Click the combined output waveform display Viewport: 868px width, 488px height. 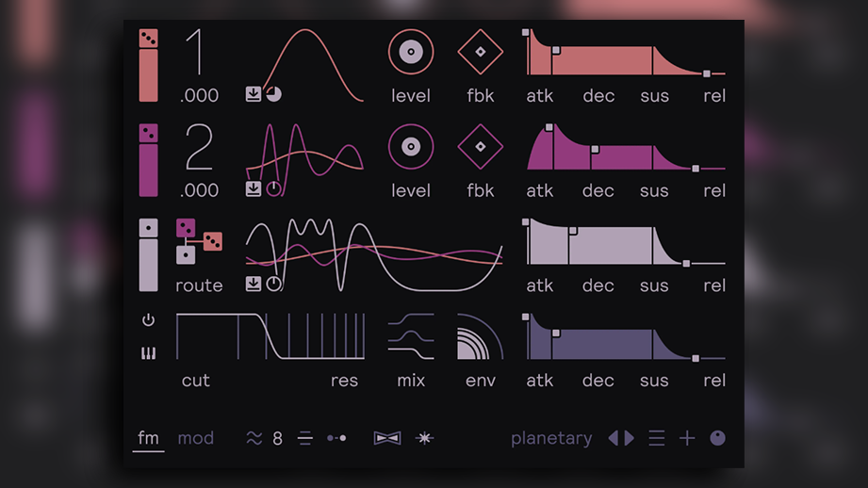click(x=374, y=255)
